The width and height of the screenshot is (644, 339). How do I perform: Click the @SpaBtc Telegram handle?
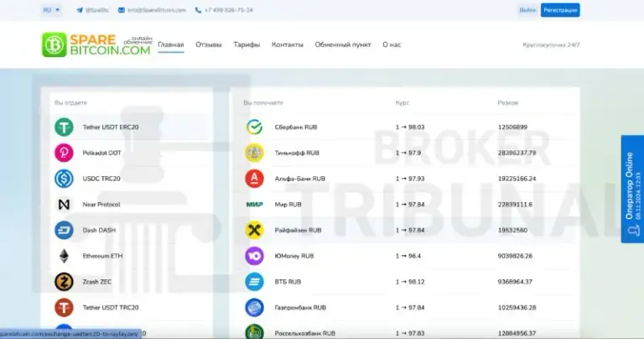click(97, 10)
